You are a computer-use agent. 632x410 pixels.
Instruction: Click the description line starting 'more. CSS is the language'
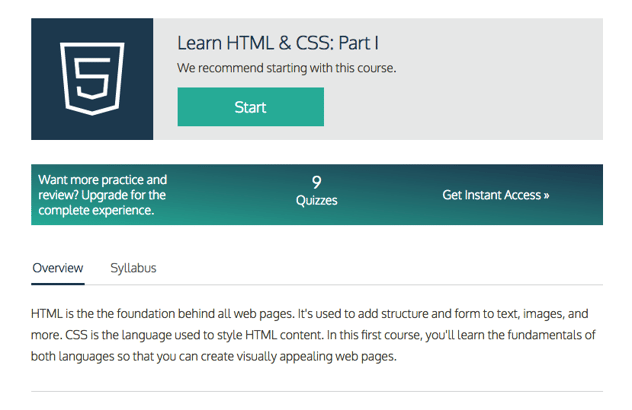[313, 335]
